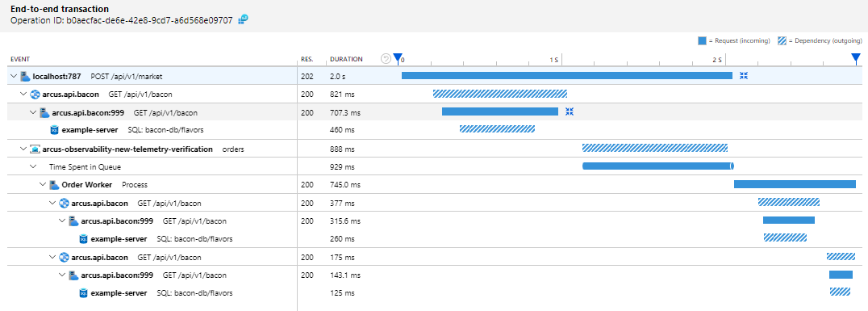Select the 125 ms example-server SQL row
Screen dimensions: 868x311
click(434, 292)
